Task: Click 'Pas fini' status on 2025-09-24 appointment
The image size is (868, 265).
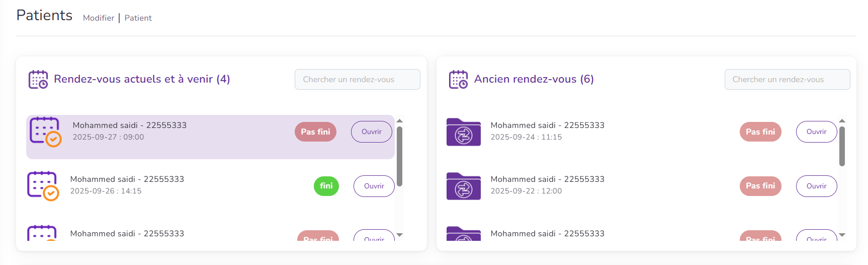Action: [760, 132]
